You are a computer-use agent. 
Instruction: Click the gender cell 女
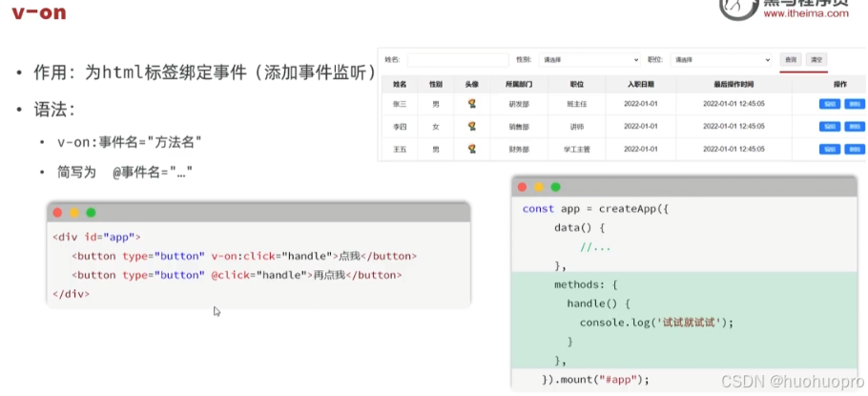click(x=436, y=127)
